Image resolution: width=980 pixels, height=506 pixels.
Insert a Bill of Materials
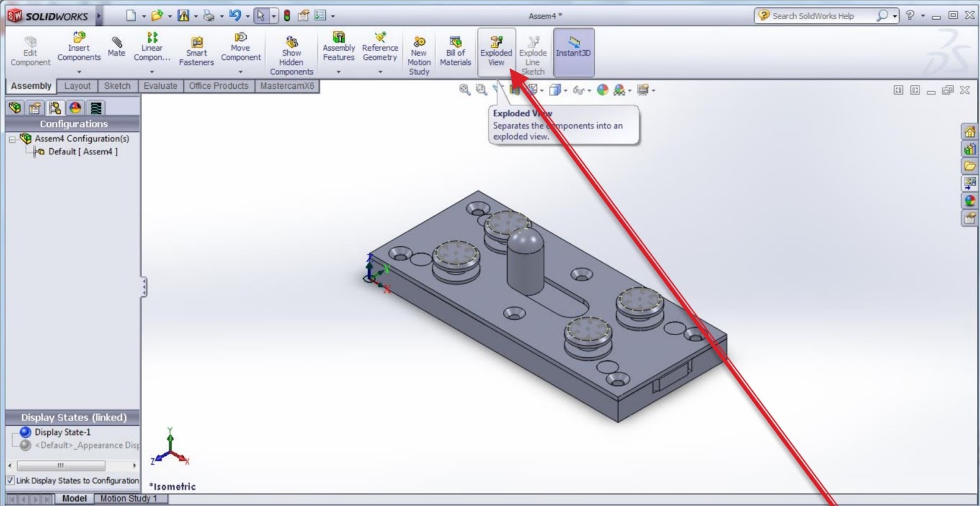click(x=455, y=51)
